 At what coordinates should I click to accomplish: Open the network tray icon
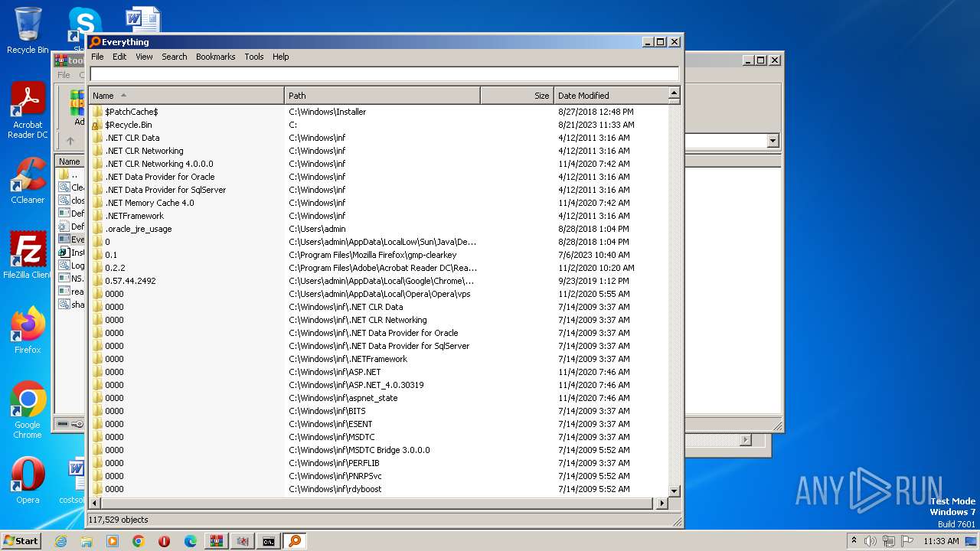pyautogui.click(x=889, y=541)
